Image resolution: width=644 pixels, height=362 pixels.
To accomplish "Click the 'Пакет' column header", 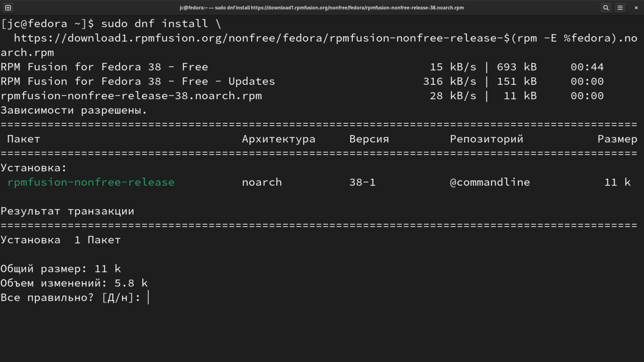I will (x=24, y=139).
